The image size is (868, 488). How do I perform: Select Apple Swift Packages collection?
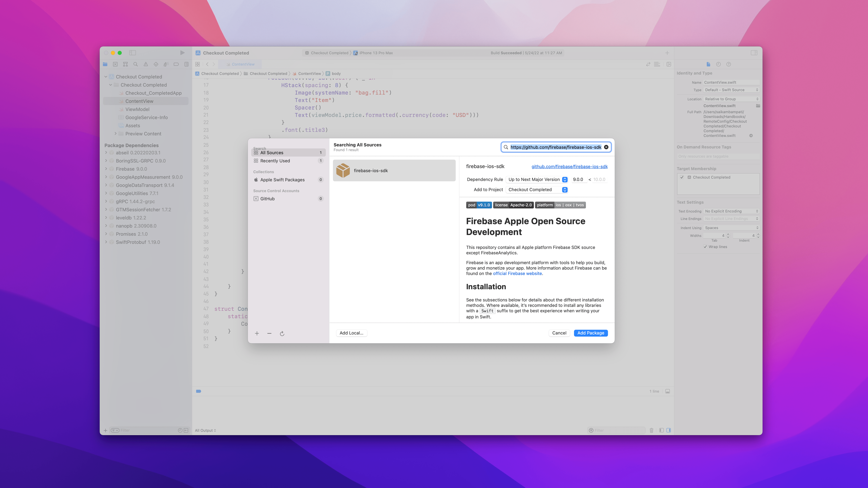click(288, 180)
